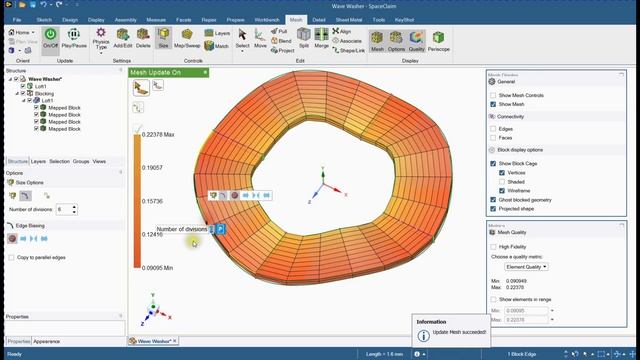Collapse the Wave Washer tree root
The image size is (640, 360).
(10, 79)
